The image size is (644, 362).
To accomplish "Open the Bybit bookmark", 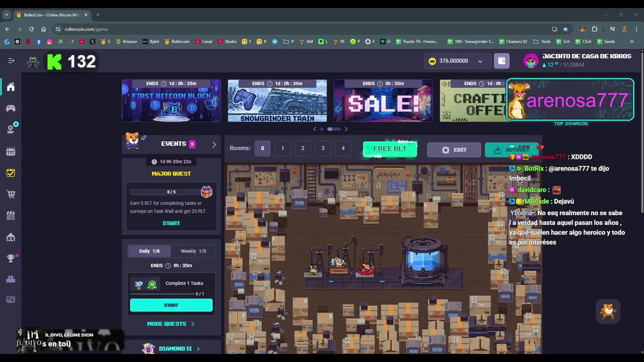I will (150, 42).
